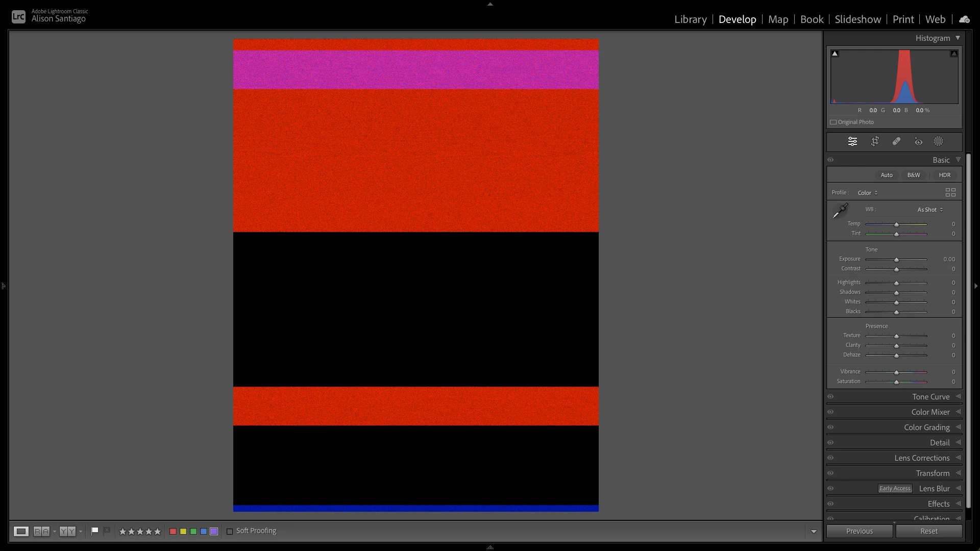Open the Profile Color dropdown
980x551 pixels.
click(868, 193)
